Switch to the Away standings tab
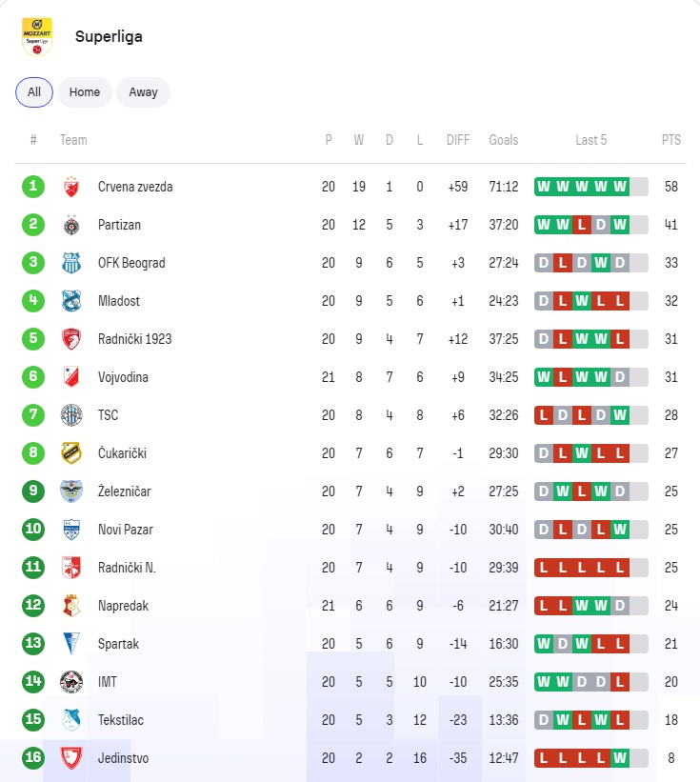This screenshot has height=782, width=700. (x=143, y=92)
